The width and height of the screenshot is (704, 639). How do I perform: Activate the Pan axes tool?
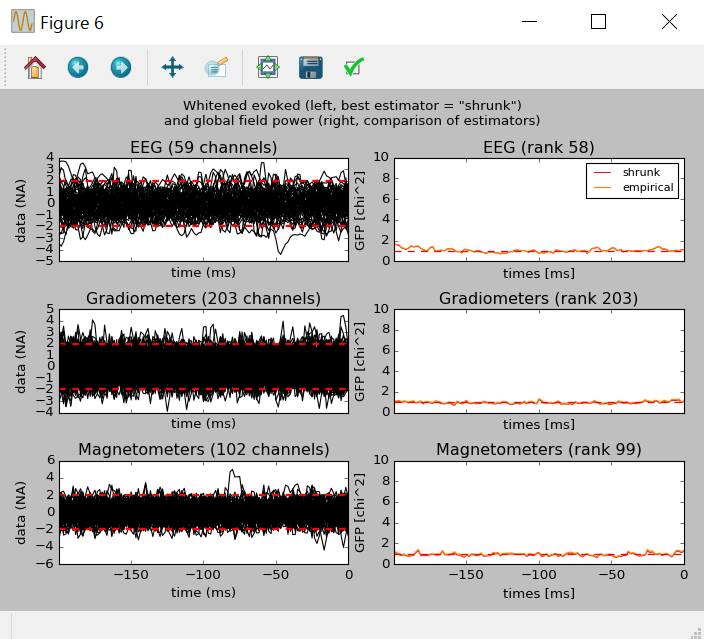click(x=172, y=67)
